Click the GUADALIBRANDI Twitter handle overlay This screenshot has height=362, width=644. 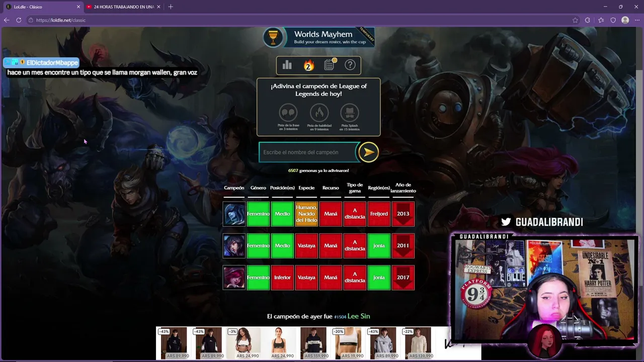549,222
